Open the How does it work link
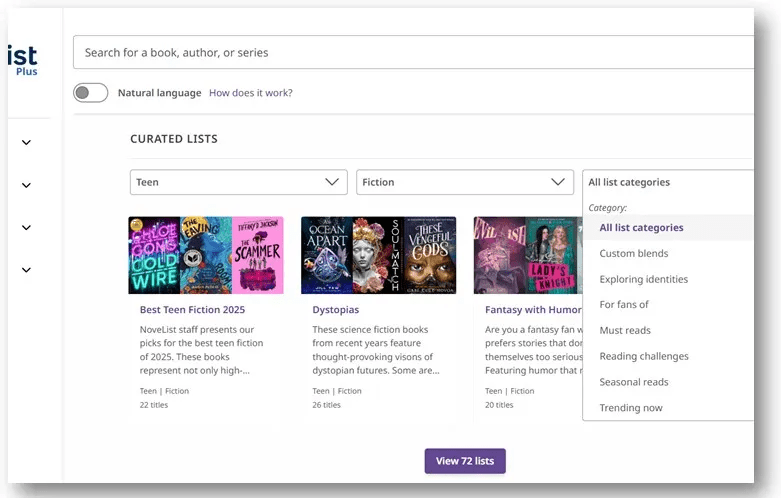781x498 pixels. [x=250, y=93]
